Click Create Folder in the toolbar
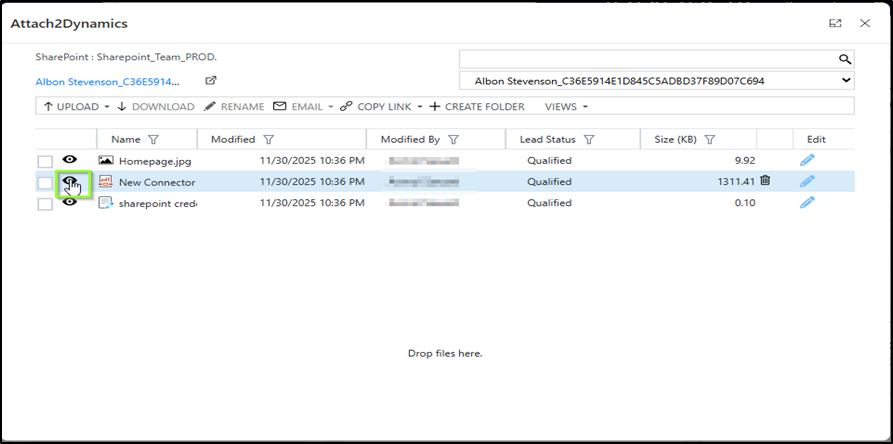This screenshot has height=444, width=893. pos(477,107)
